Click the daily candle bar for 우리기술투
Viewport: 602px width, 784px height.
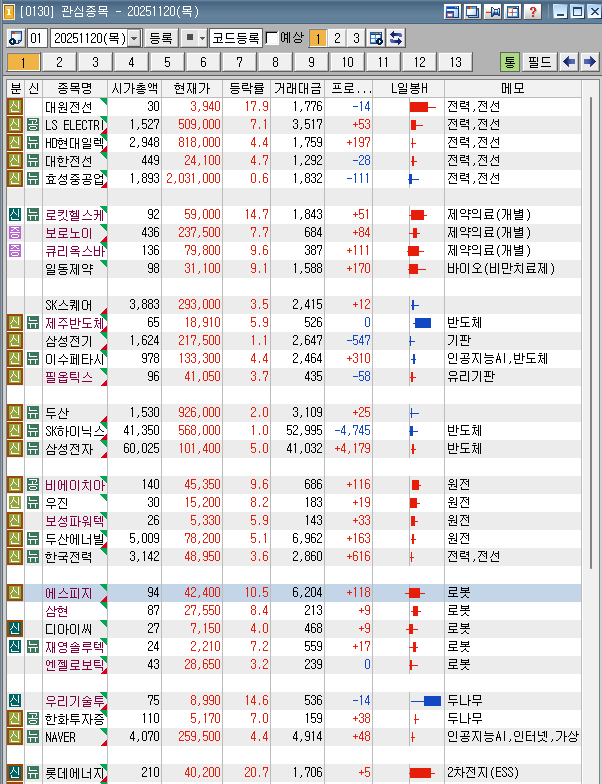(426, 700)
